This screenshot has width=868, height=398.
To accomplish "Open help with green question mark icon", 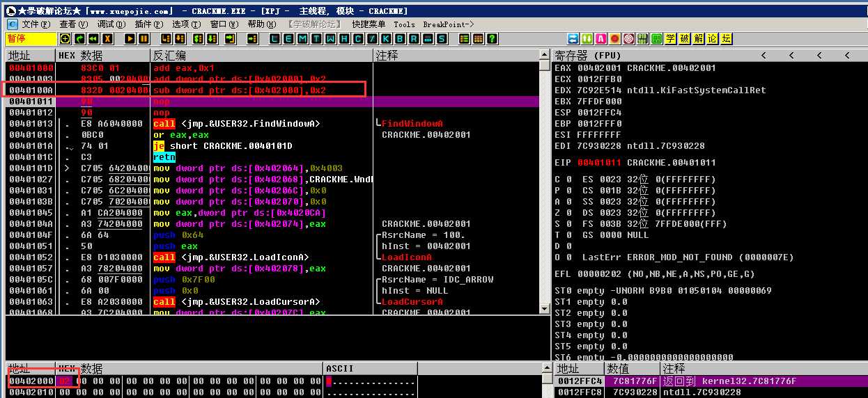I will (x=492, y=39).
